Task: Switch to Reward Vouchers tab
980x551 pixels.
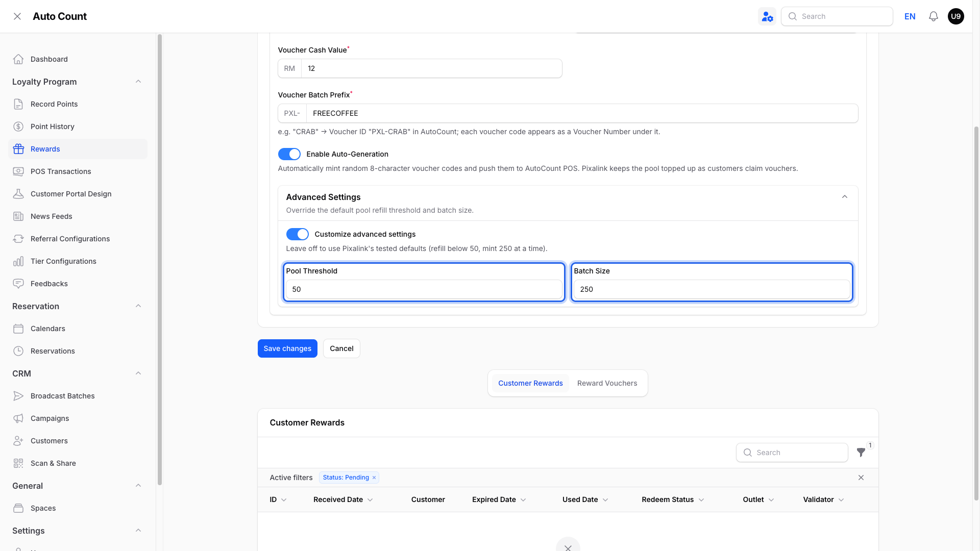Action: [x=607, y=383]
